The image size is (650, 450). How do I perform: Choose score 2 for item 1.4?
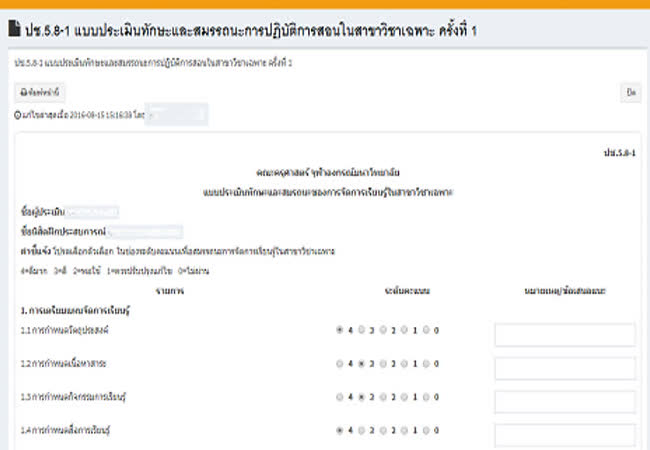coord(383,431)
